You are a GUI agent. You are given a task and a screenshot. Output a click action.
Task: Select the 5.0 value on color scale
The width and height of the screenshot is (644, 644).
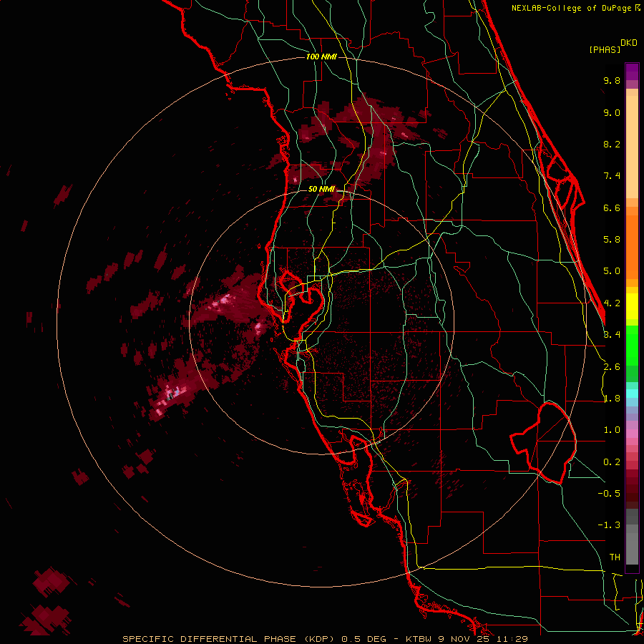pos(612,271)
